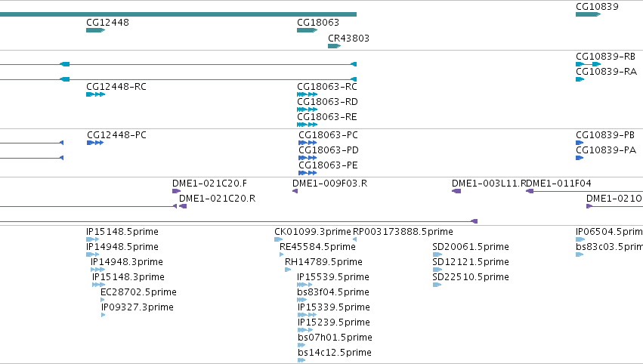Image resolution: width=643 pixels, height=364 pixels.
Task: Open the CG12448-PC label
Action: [x=116, y=135]
